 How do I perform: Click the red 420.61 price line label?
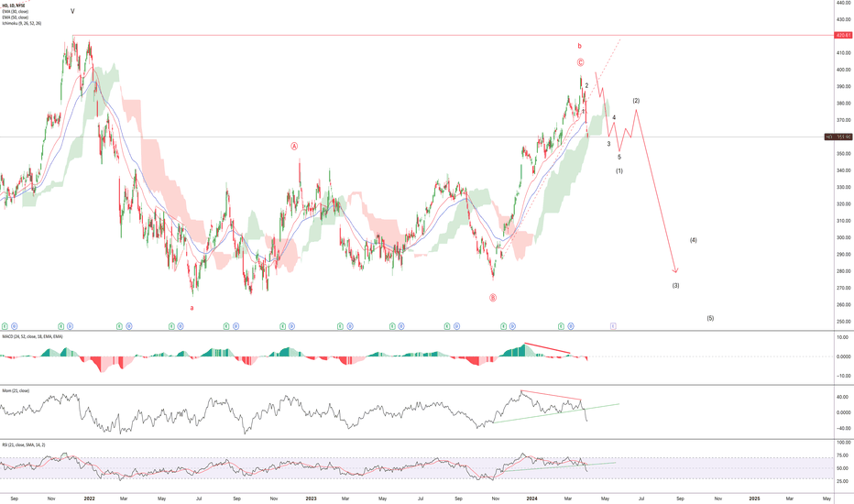[843, 36]
